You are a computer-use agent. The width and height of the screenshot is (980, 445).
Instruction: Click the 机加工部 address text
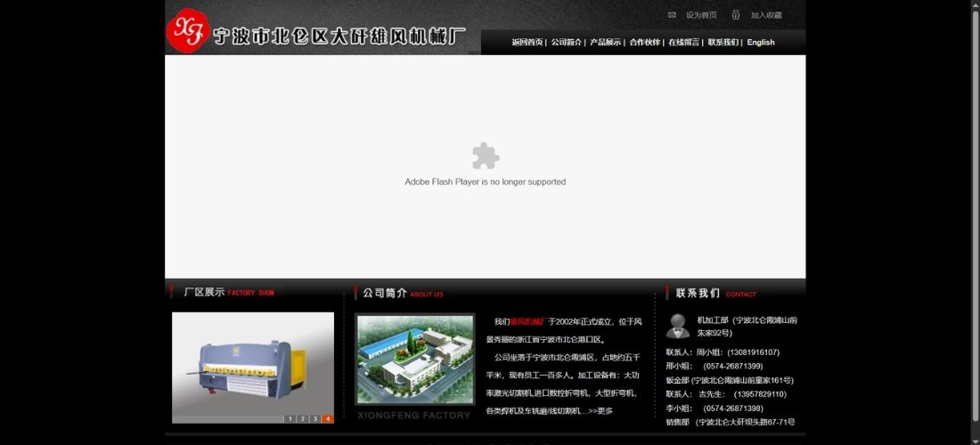pyautogui.click(x=747, y=327)
